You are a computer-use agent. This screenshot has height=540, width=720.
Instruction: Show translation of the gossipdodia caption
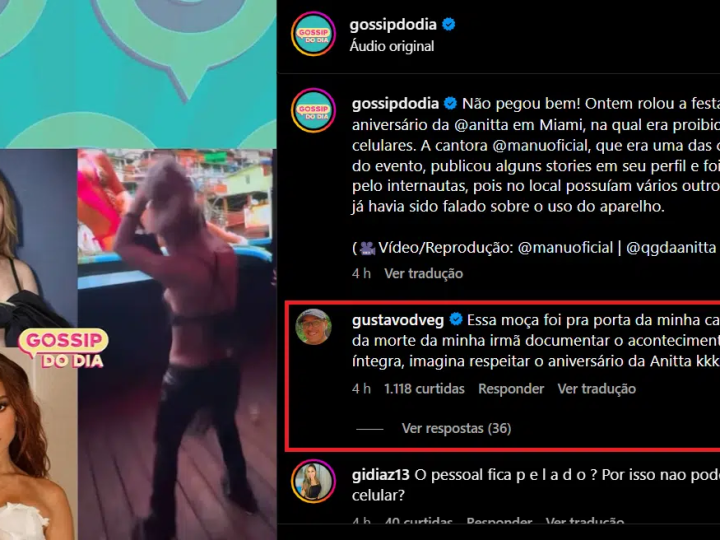tap(423, 274)
